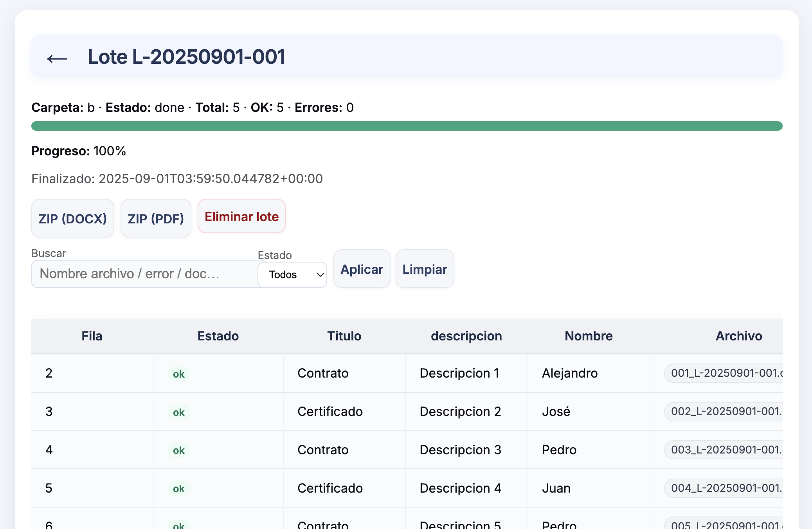The width and height of the screenshot is (812, 529).
Task: Apply filters with the Aplicar button
Action: (362, 269)
